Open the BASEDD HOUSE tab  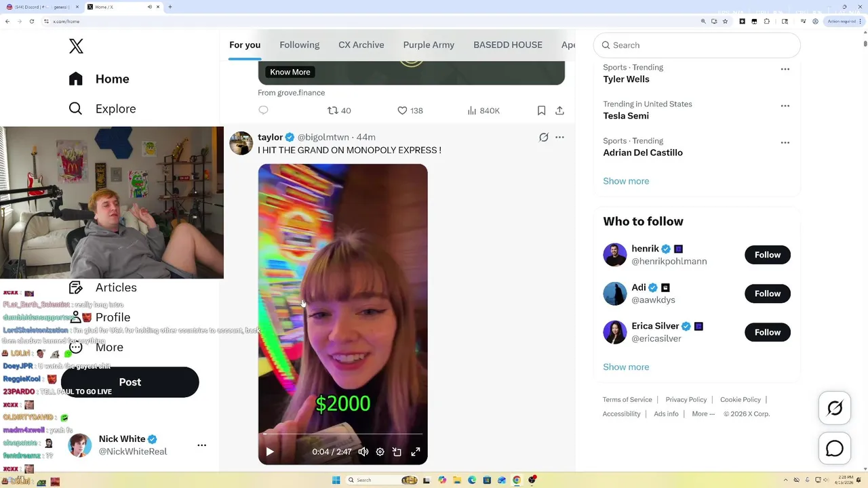(x=508, y=45)
